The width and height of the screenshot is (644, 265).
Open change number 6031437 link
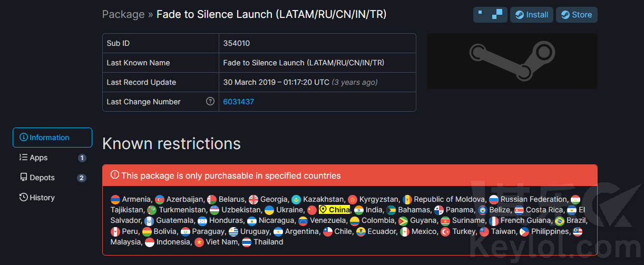[x=239, y=102]
